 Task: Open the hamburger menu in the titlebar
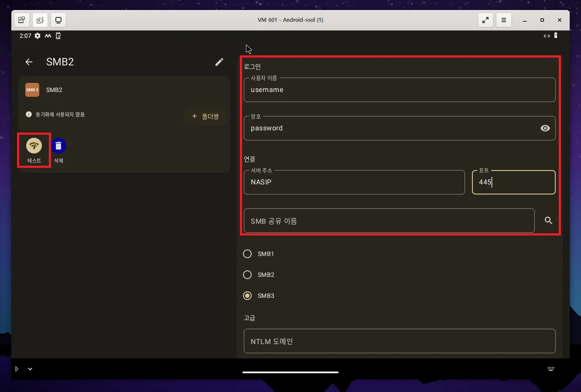(x=504, y=20)
